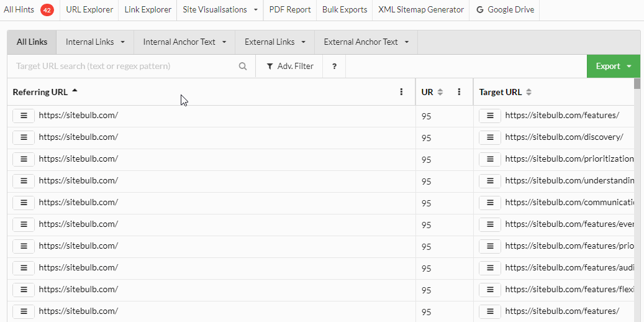Screen dimensions: 644x322
Task: Click the red 42 hints badge
Action: pyautogui.click(x=47, y=11)
